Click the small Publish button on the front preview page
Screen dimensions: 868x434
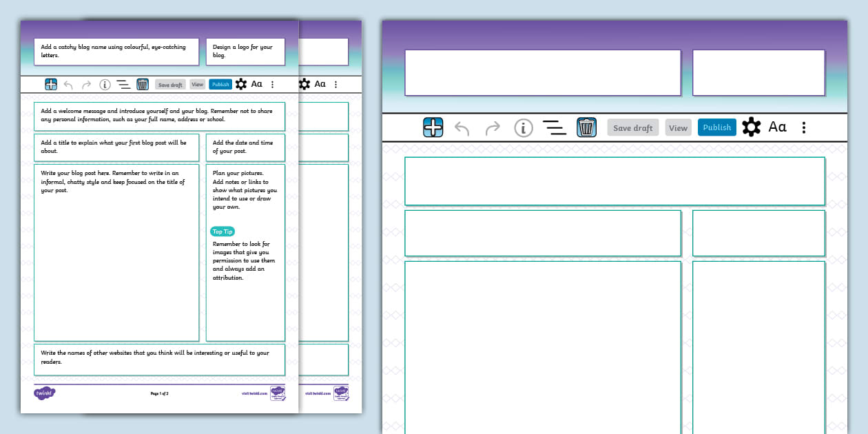click(220, 85)
